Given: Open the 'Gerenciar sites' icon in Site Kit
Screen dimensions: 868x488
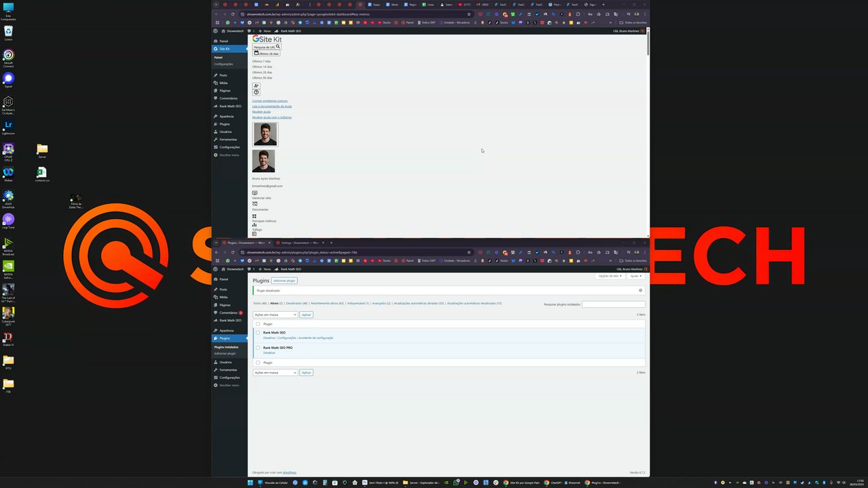Looking at the screenshot, I should tap(255, 192).
